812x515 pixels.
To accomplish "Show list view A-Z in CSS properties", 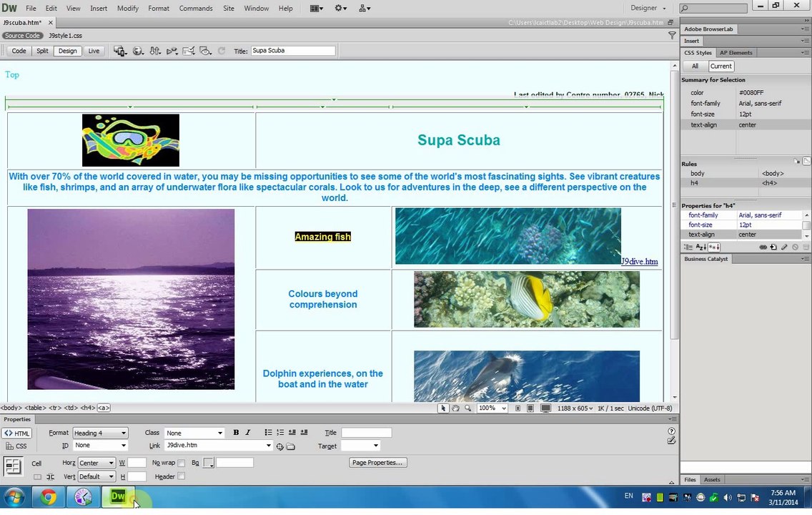I will click(x=700, y=247).
